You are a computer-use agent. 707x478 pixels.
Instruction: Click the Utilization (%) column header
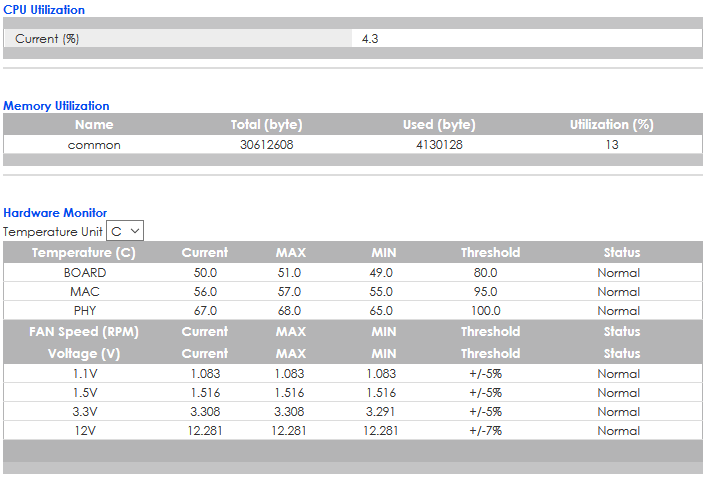click(611, 125)
